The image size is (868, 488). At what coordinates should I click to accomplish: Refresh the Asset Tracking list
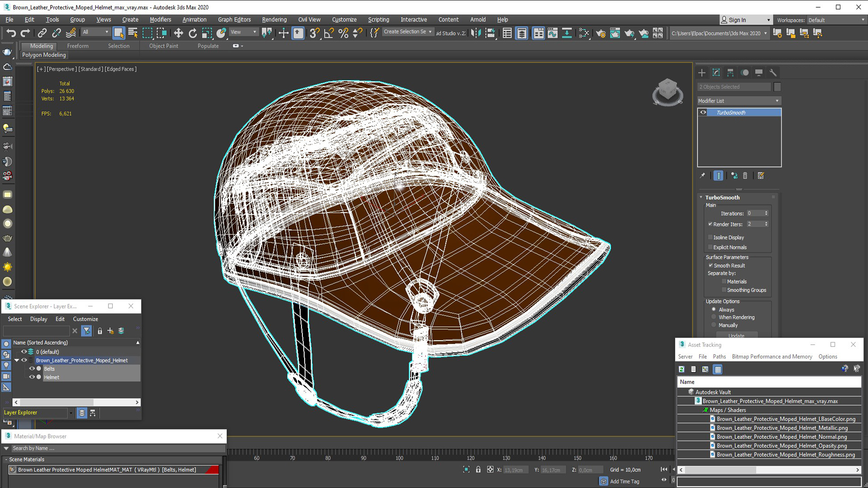(x=681, y=369)
